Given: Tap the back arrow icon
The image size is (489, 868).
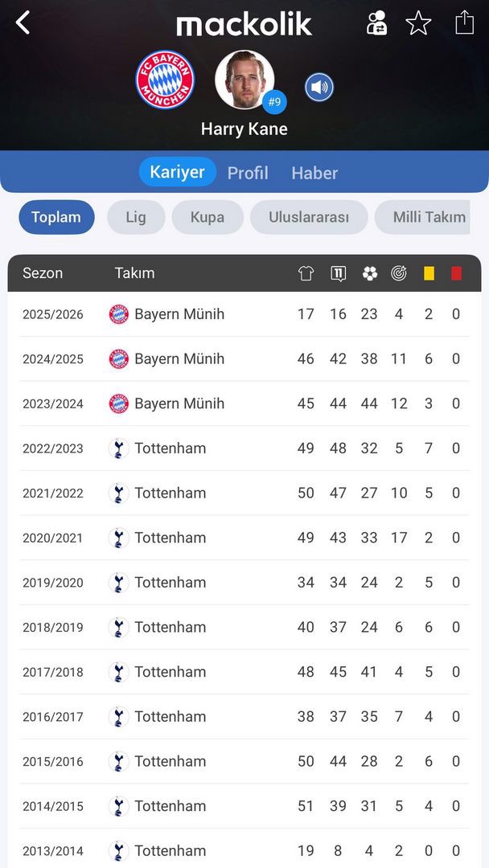Looking at the screenshot, I should [23, 23].
